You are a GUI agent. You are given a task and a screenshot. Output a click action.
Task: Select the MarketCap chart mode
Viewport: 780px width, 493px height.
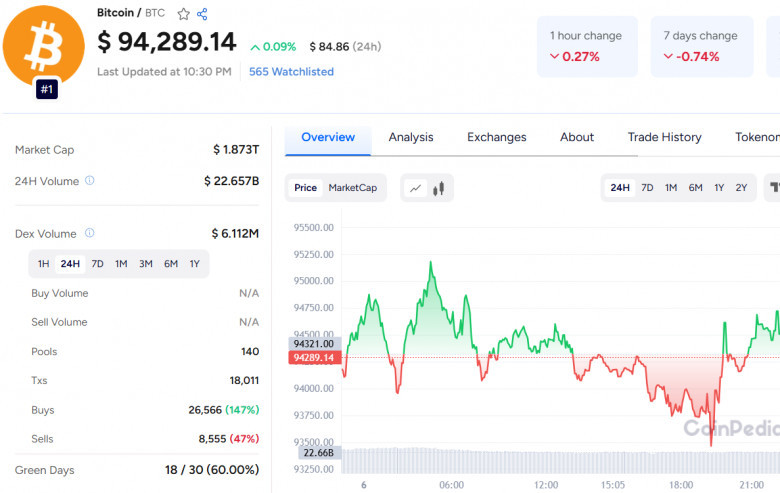point(353,188)
